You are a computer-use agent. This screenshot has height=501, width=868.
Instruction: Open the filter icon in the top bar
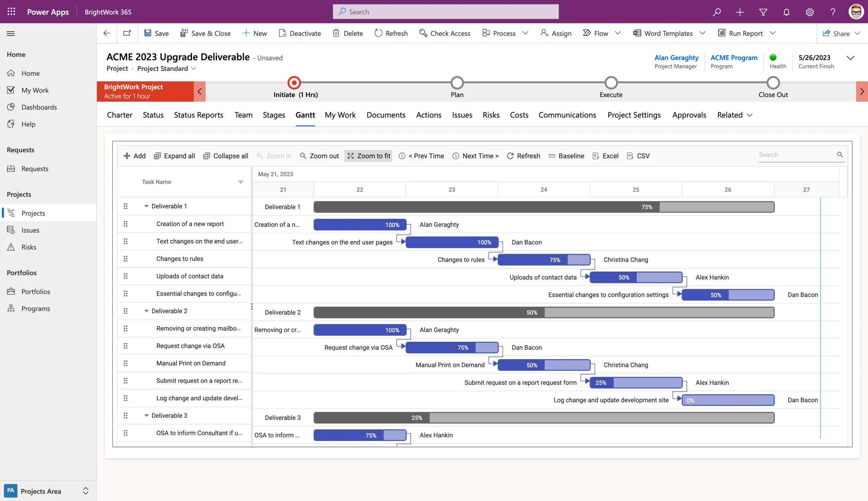pos(763,12)
